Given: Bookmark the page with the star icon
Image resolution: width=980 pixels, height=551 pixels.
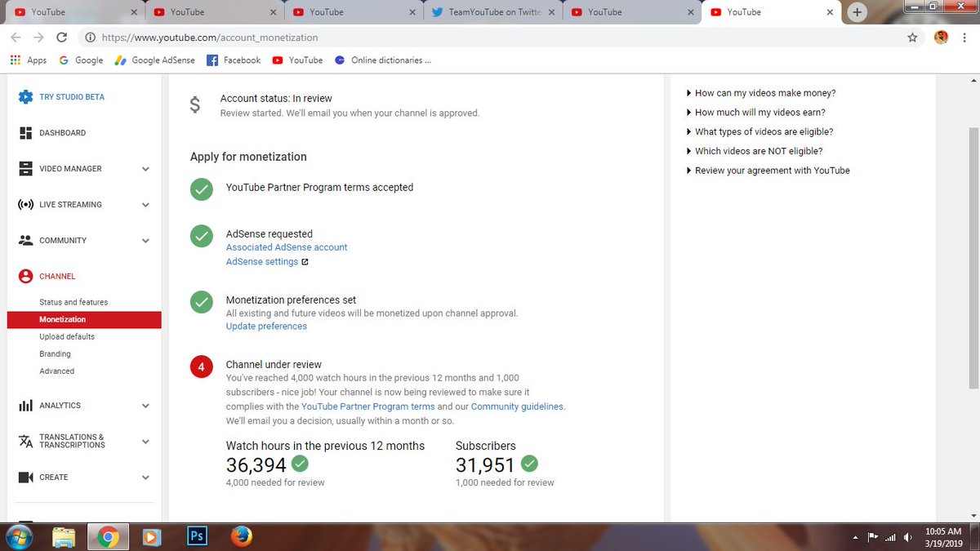Looking at the screenshot, I should 912,38.
